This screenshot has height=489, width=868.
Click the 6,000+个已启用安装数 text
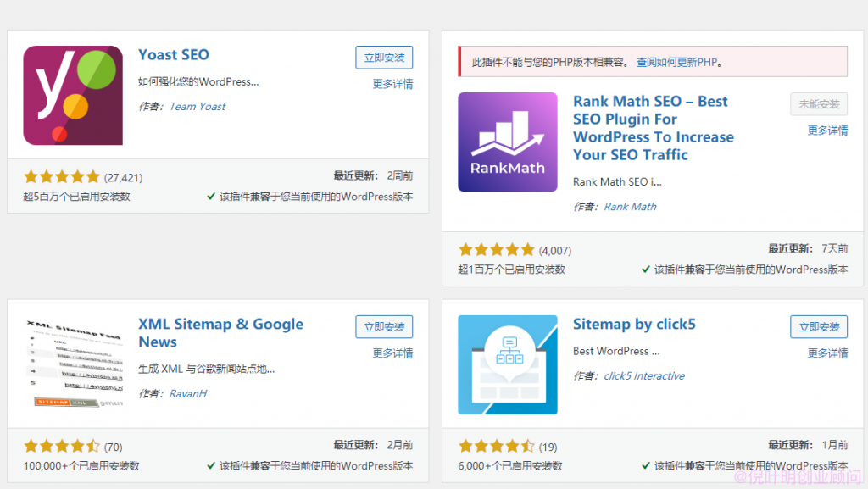click(x=509, y=466)
